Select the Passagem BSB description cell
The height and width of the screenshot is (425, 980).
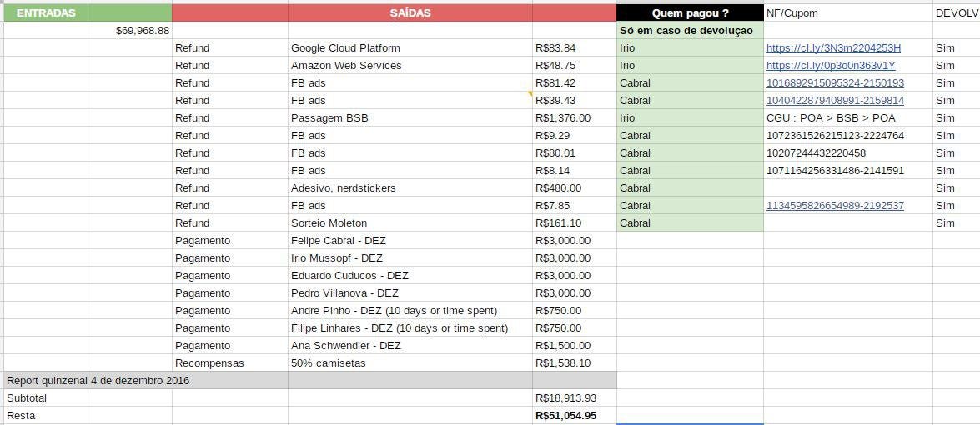(410, 118)
